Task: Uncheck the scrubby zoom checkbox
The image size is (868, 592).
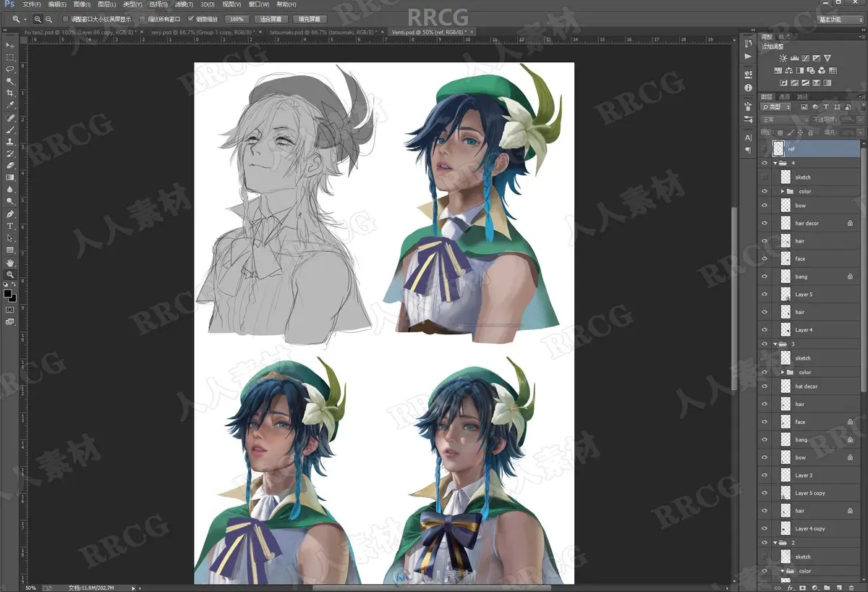Action: (191, 20)
